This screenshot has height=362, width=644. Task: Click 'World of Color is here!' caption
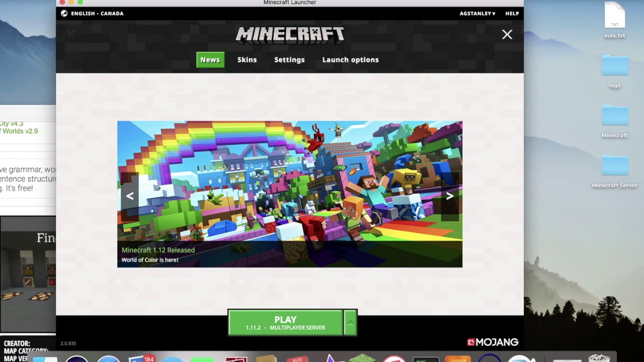150,260
